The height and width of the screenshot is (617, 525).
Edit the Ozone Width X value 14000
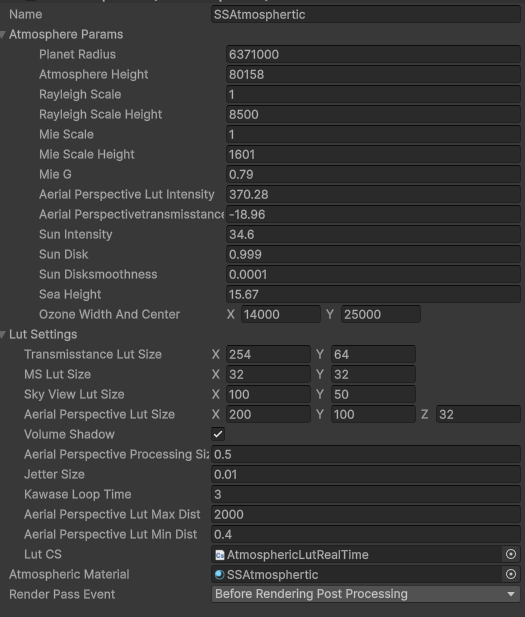click(x=281, y=314)
